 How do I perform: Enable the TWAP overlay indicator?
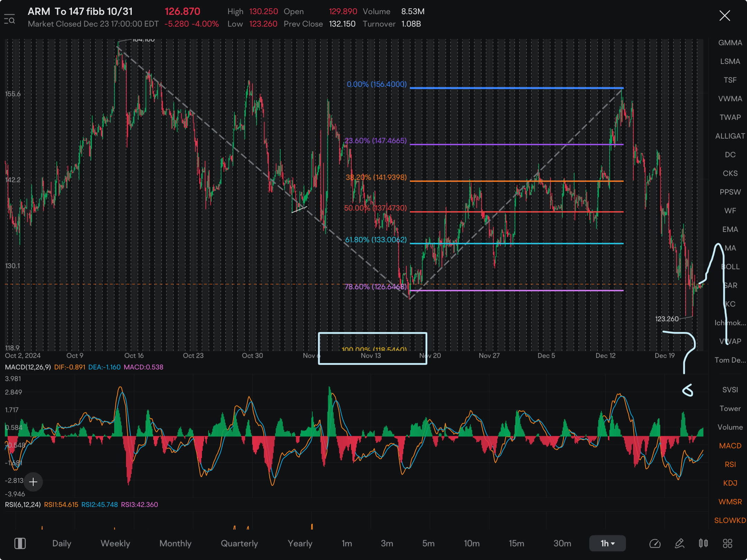(x=730, y=117)
